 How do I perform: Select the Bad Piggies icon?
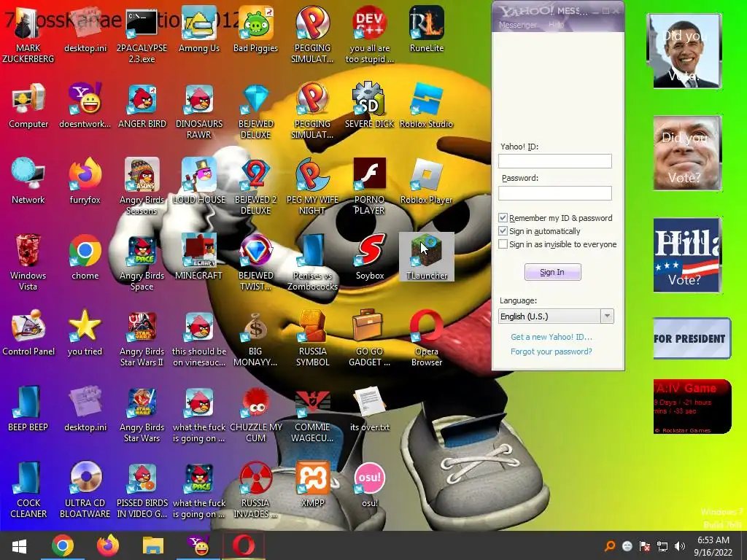point(255,31)
